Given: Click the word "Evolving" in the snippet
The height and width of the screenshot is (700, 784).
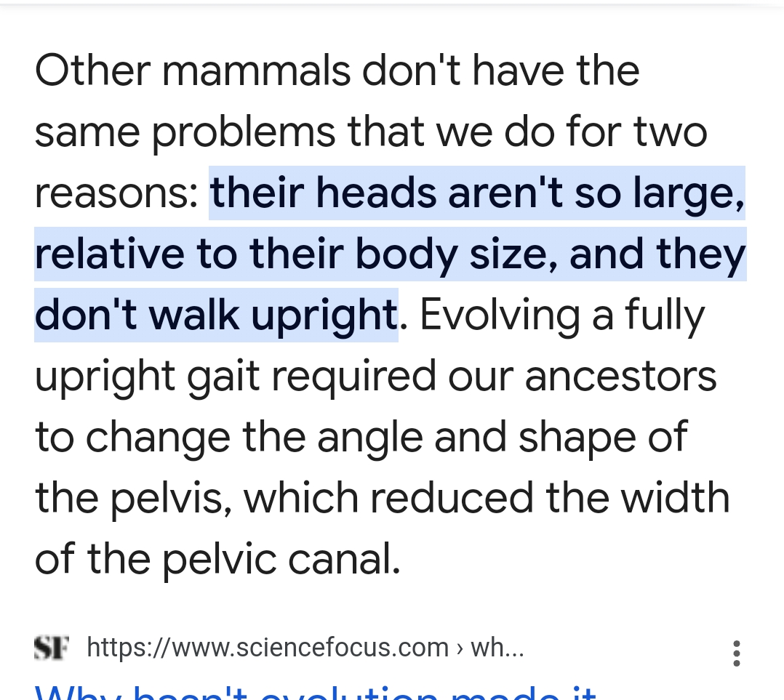Looking at the screenshot, I should tap(500, 315).
